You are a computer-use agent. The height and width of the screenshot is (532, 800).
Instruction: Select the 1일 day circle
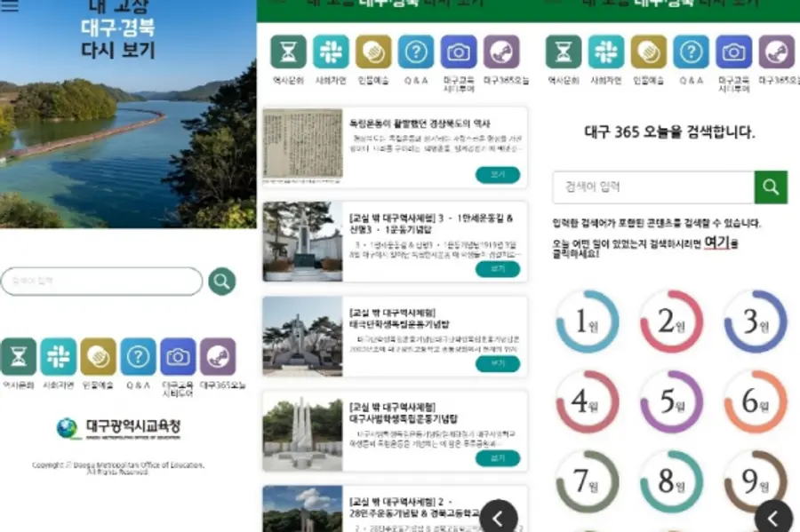tap(587, 322)
